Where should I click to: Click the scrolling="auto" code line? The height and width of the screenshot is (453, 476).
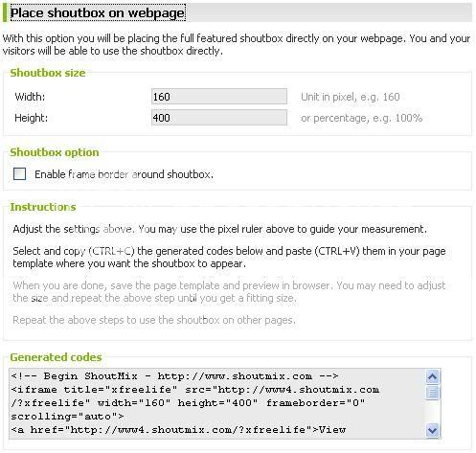(x=67, y=417)
